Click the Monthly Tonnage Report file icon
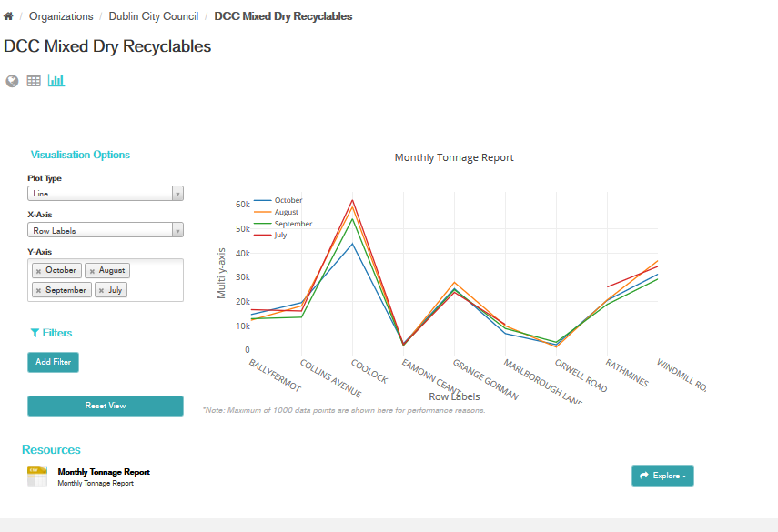Viewport: 778px width, 532px height. pyautogui.click(x=36, y=477)
